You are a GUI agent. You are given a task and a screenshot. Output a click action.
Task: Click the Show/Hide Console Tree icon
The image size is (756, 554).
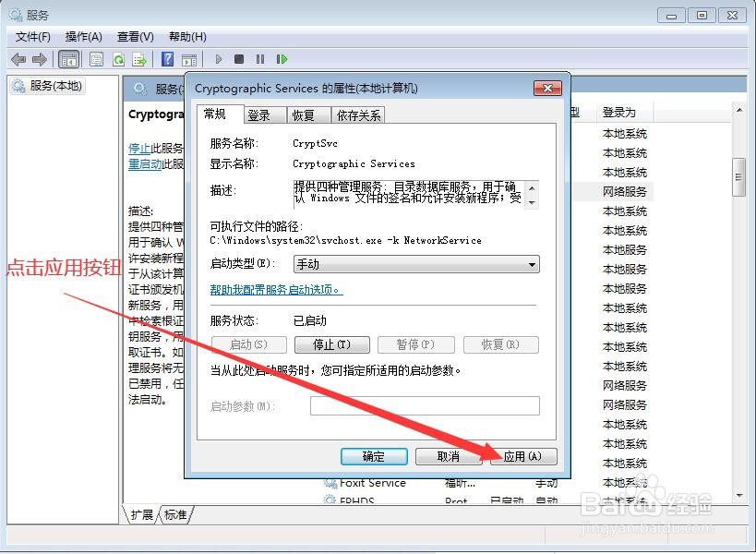click(x=68, y=59)
